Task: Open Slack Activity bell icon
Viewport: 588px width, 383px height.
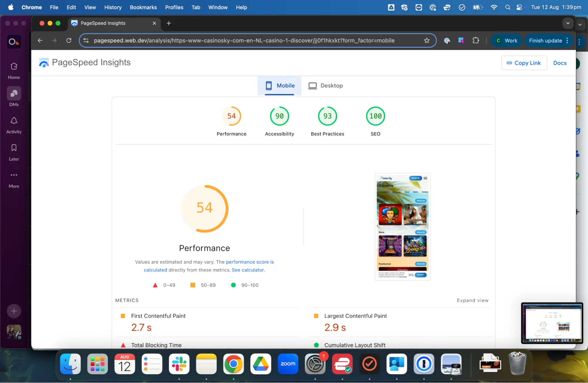Action: 14,121
